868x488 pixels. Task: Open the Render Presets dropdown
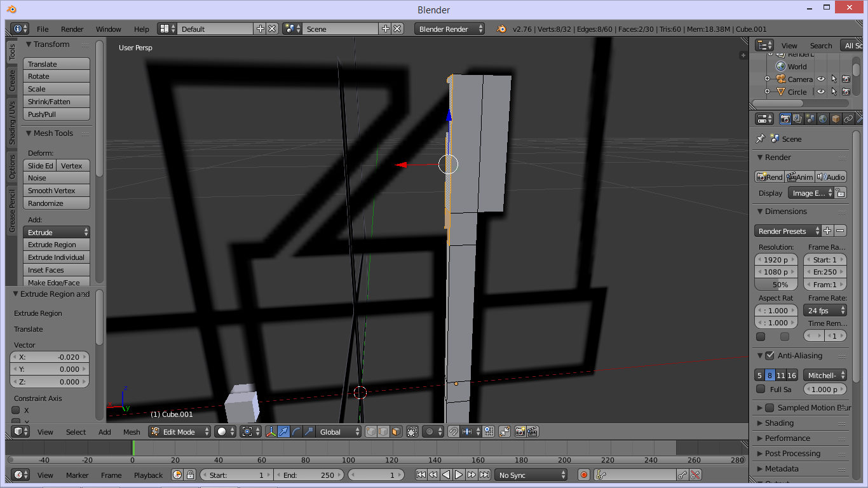pos(787,231)
